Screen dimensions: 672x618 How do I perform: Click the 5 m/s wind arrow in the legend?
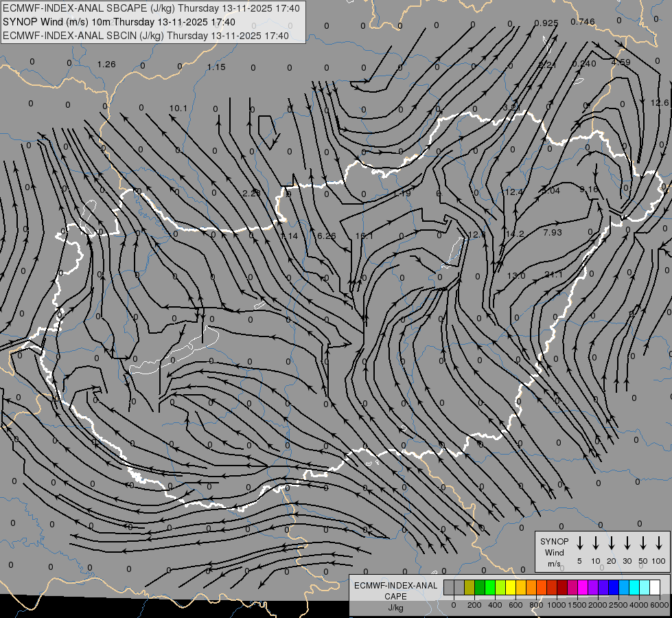(x=579, y=543)
